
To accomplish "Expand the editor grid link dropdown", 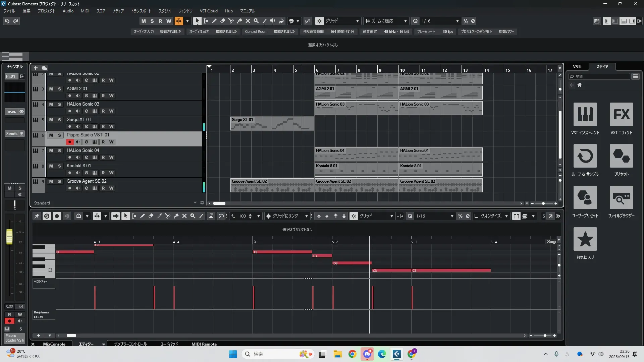I will coord(306,216).
